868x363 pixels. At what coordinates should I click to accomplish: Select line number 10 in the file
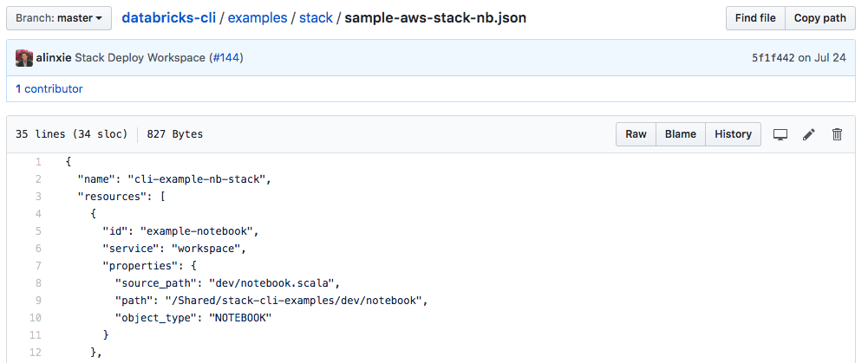point(36,317)
